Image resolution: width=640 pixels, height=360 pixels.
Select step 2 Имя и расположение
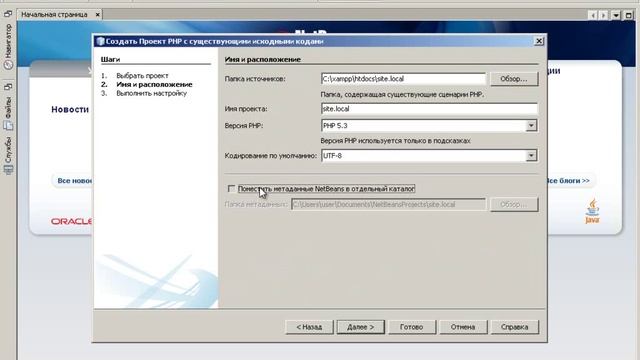[154, 84]
